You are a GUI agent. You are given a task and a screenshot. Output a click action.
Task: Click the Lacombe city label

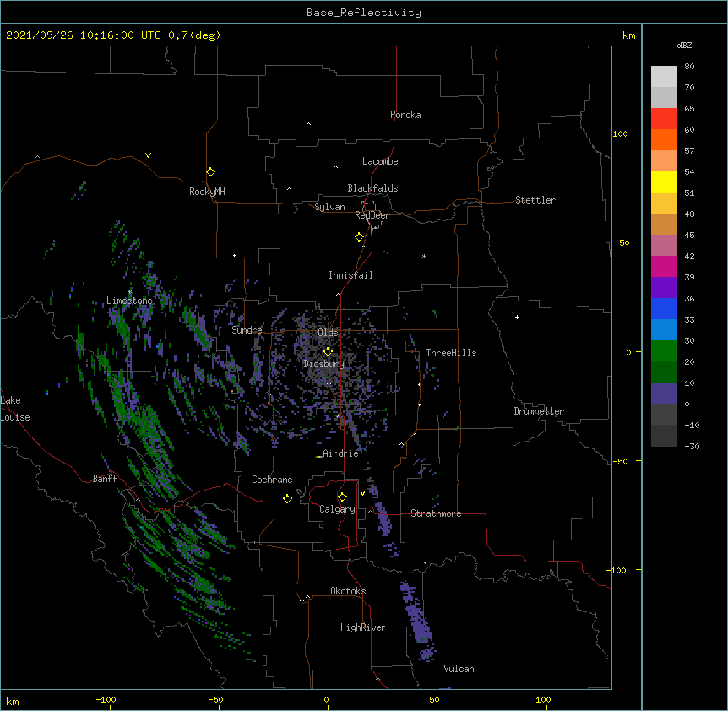click(x=380, y=161)
